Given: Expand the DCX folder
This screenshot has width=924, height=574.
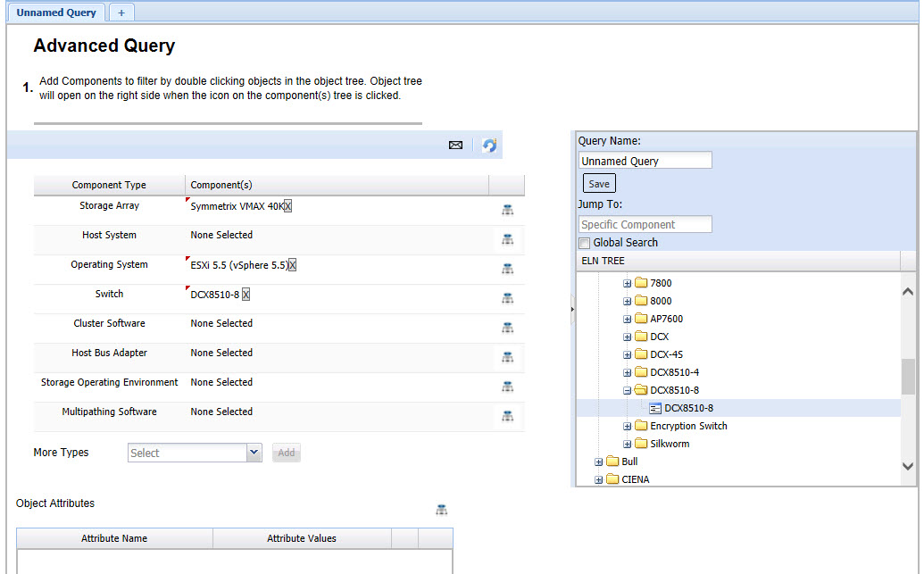Looking at the screenshot, I should pos(627,337).
